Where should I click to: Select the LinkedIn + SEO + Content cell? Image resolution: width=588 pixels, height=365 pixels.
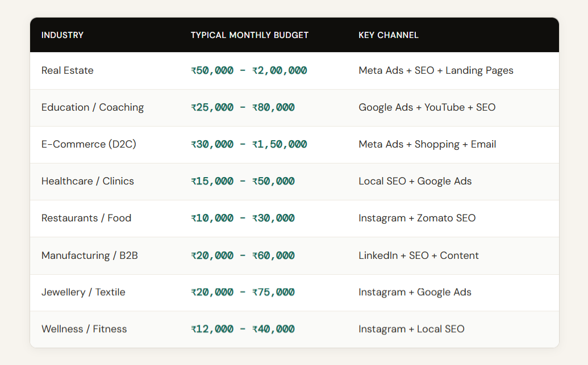coord(418,255)
